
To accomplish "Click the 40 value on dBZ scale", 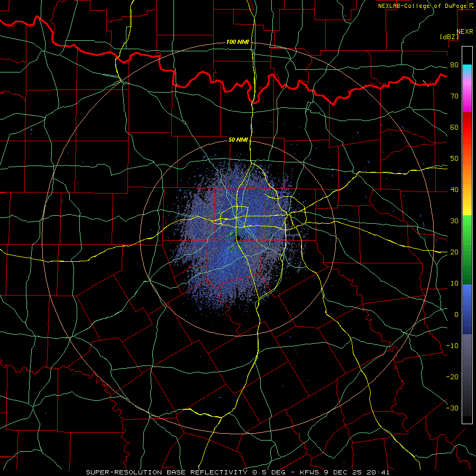I will coord(454,190).
